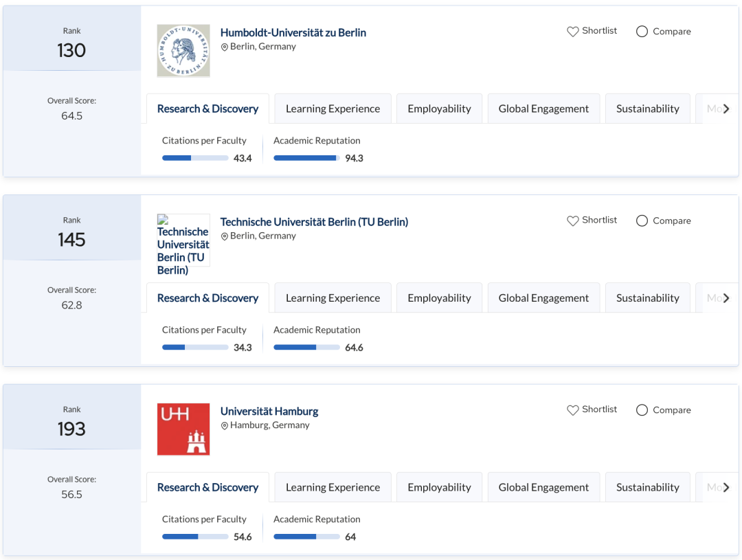Open the Universität Hamburg title link
Image resolution: width=742 pixels, height=560 pixels.
(x=269, y=411)
